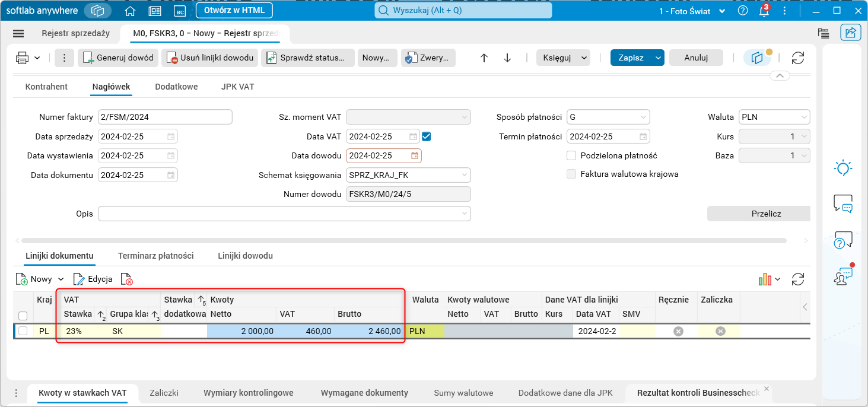Click the delete line icon next to Edycja
The height and width of the screenshot is (407, 868).
pos(126,279)
